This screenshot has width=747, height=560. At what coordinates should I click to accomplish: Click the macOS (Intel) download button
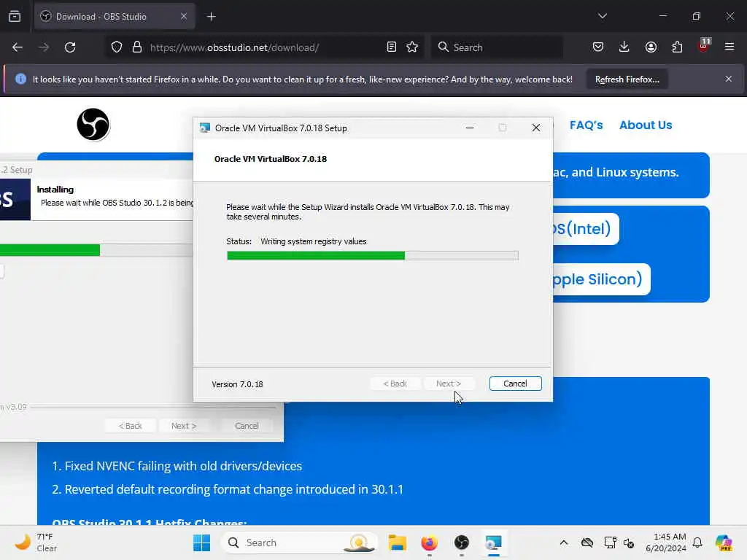[586, 229]
